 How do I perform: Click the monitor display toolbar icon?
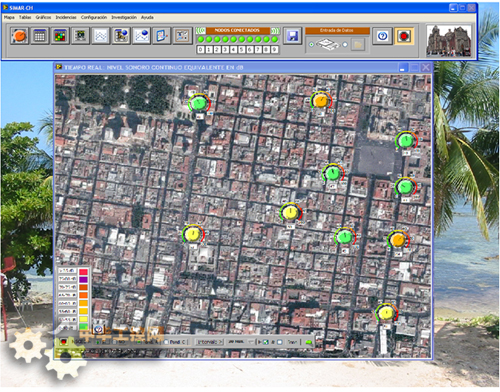click(80, 36)
